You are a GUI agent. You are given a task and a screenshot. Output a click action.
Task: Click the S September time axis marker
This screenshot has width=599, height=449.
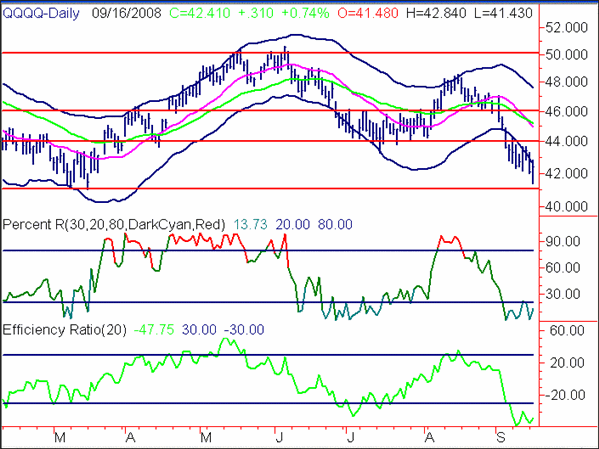(x=500, y=437)
